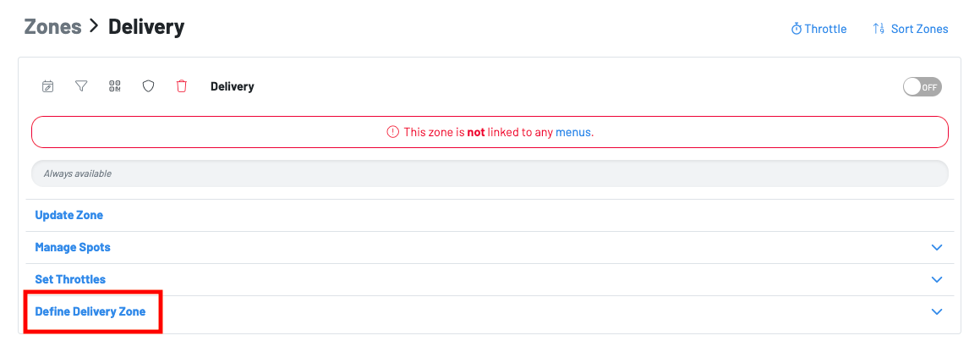Select the Manage Spots label
Image resolution: width=980 pixels, height=352 pixels.
(73, 247)
